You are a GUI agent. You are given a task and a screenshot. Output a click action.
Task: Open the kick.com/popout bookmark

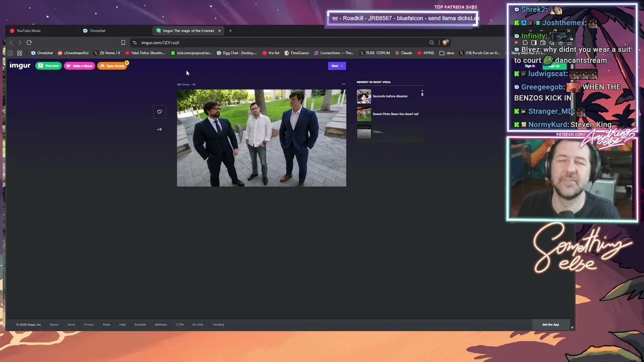tap(191, 53)
